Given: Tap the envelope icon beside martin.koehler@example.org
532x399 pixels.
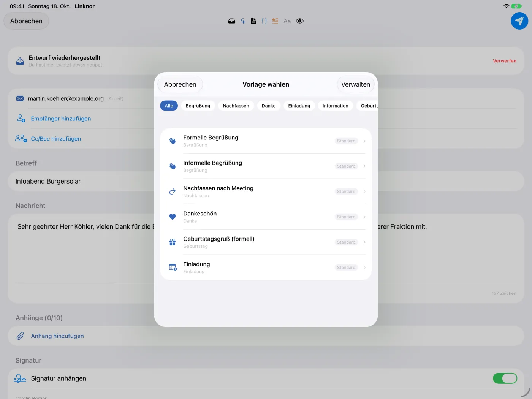Looking at the screenshot, I should tap(20, 98).
